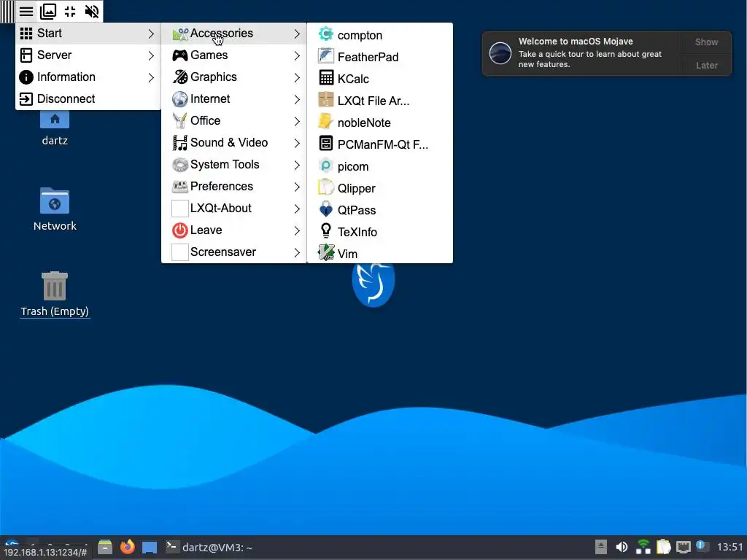Switch to the dartz@VM3 terminal task
Screen dimensions: 747x560
(209, 548)
